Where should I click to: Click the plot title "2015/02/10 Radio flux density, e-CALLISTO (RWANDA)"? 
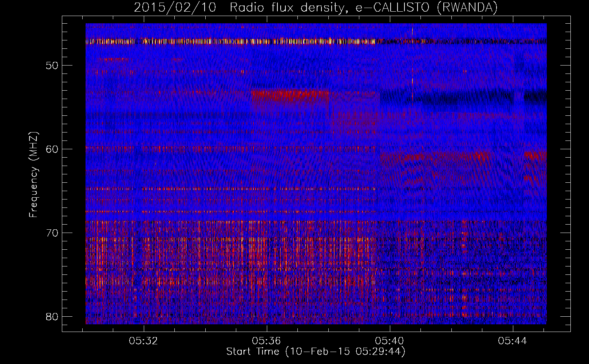click(316, 7)
